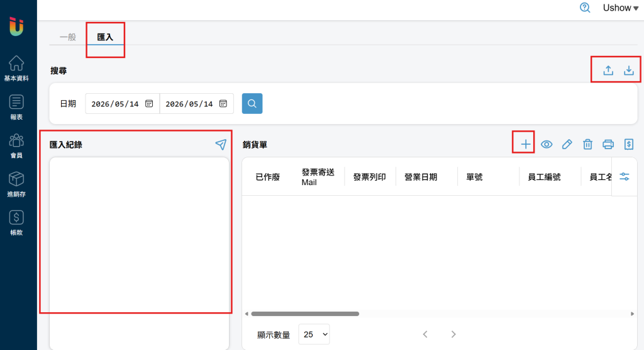Expand the 顯示數量 25 dropdown
Viewport: 644px width, 350px height.
coord(314,334)
